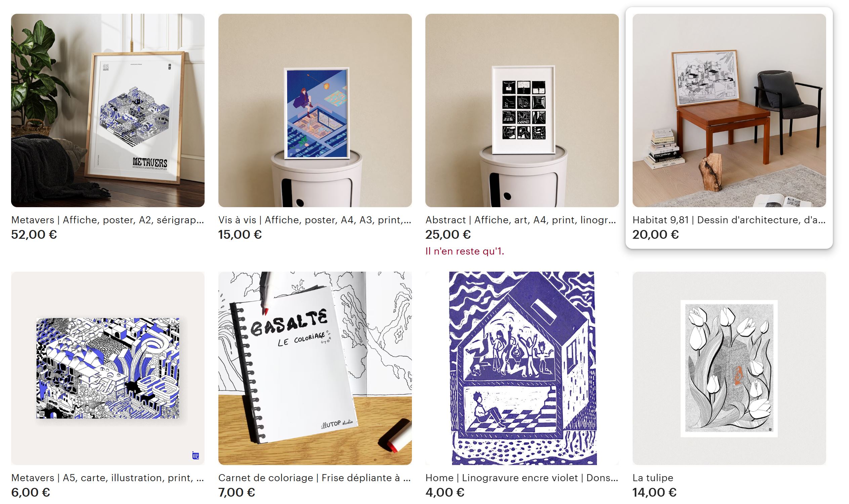
Task: Click the 20,00 € price on Habitat listing
Action: pos(656,235)
